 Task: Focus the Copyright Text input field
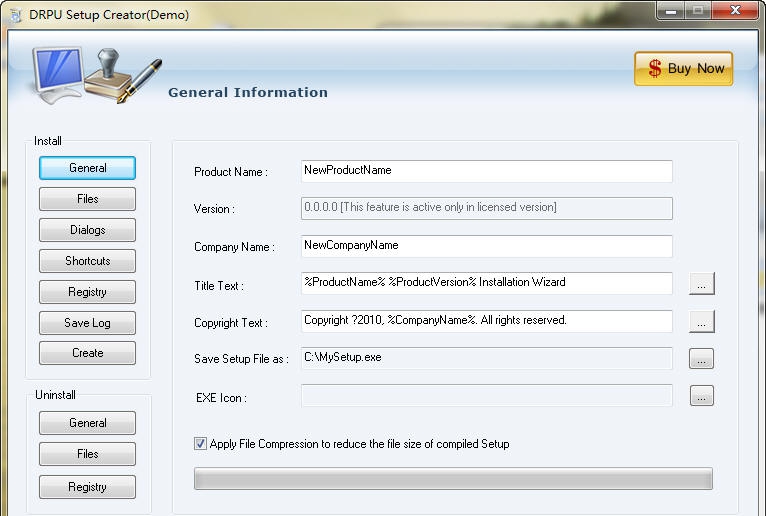tap(487, 321)
